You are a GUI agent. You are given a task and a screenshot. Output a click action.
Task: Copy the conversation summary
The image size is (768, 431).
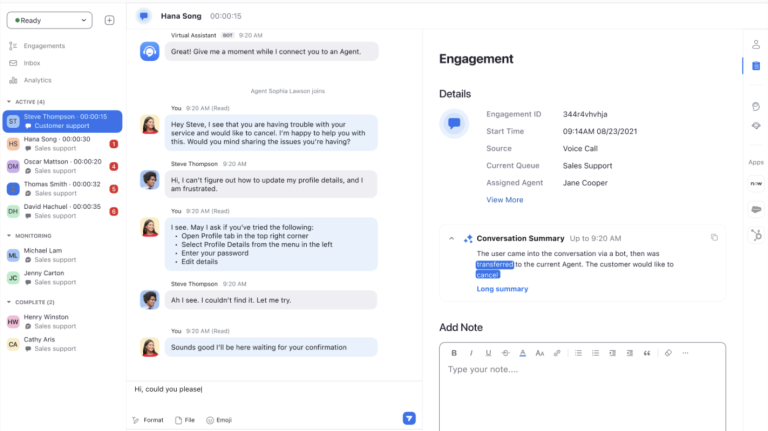(714, 238)
